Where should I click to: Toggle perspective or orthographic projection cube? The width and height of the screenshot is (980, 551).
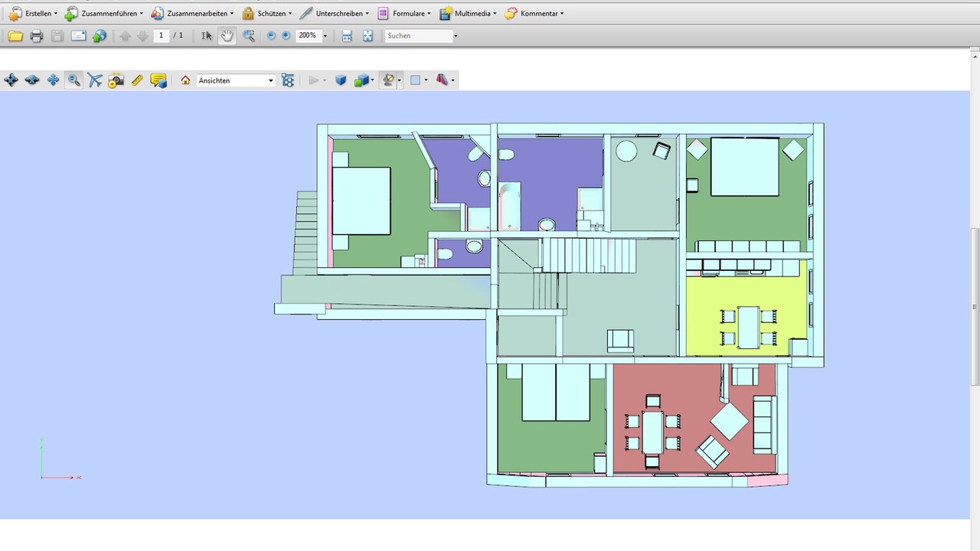click(x=341, y=80)
